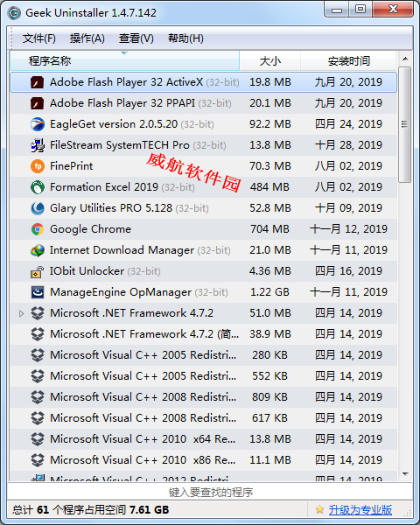Image resolution: width=420 pixels, height=525 pixels.
Task: Select the Google Chrome icon
Action: click(37, 229)
